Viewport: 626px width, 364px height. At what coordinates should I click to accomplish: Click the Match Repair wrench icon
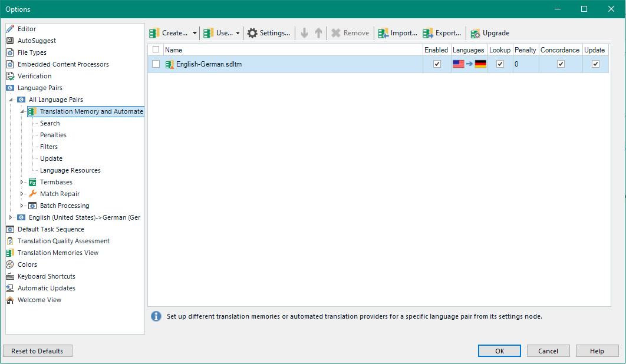click(x=33, y=194)
